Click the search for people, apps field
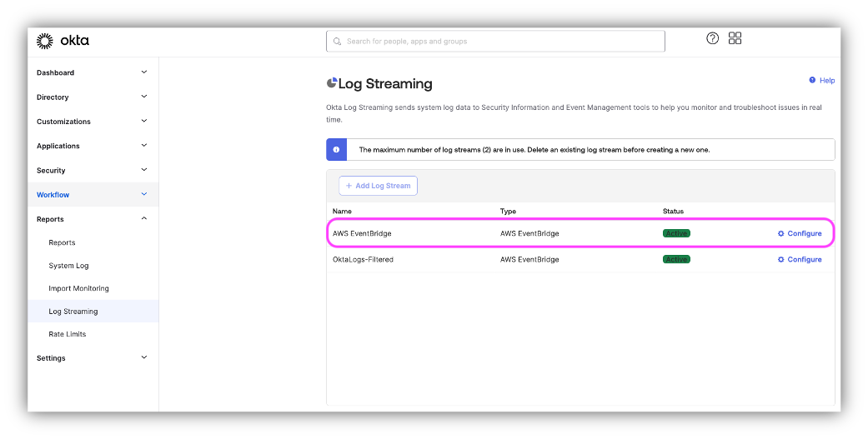This screenshot has height=439, width=868. (500, 41)
